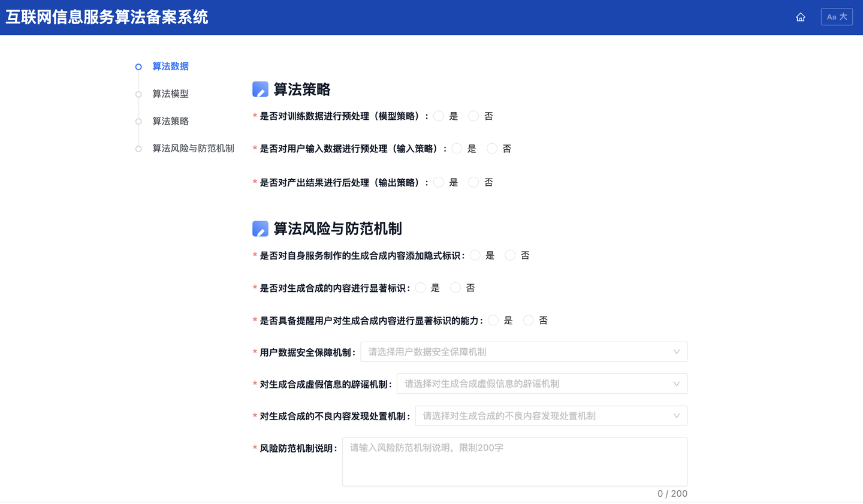
Task: Select 否 for 是否对用户输入数据进行预处理
Action: coord(492,148)
